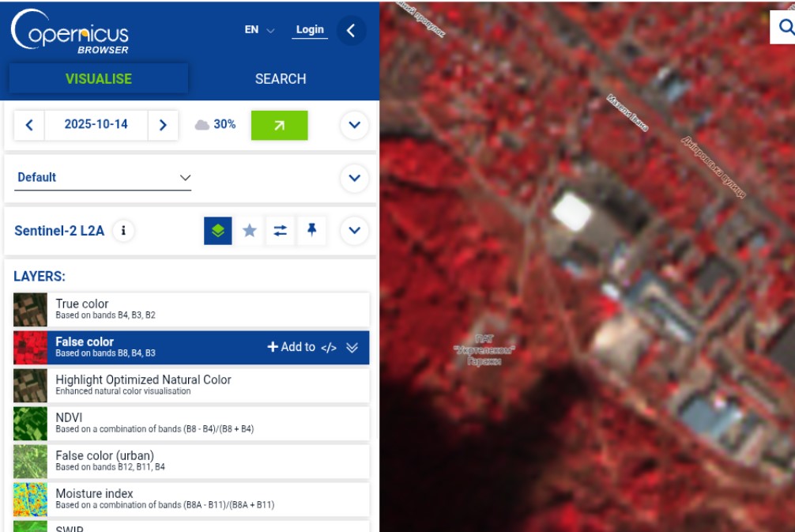
Task: Click the Login link
Action: coord(310,30)
